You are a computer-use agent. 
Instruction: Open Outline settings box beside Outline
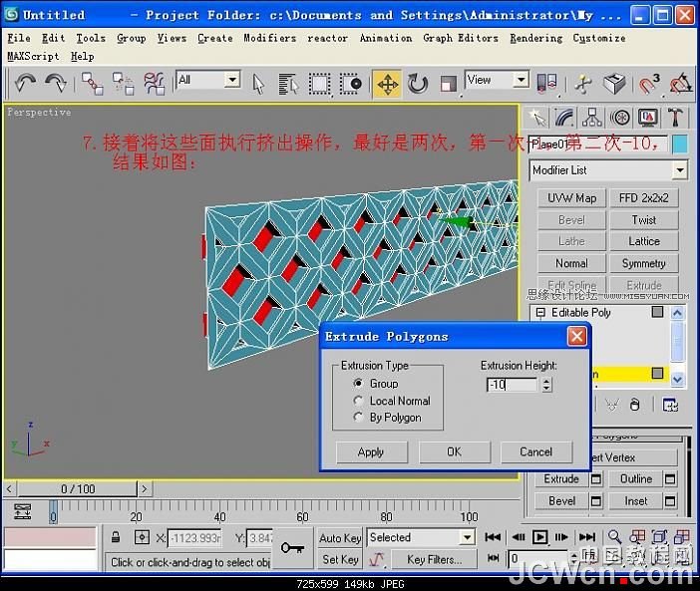pyautogui.click(x=670, y=479)
